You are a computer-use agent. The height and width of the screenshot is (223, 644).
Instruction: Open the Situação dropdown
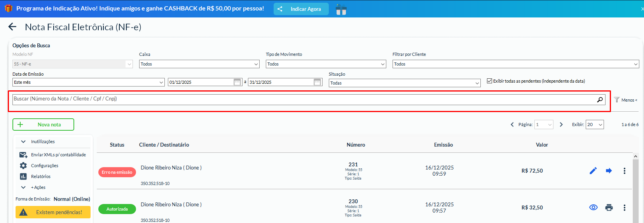pos(405,83)
